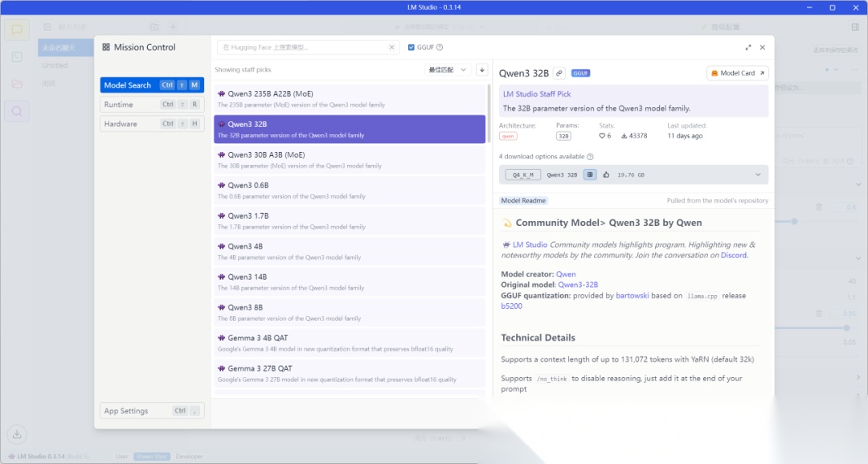868x464 pixels.
Task: Select the Q4_K_M quantization tag
Action: point(523,175)
